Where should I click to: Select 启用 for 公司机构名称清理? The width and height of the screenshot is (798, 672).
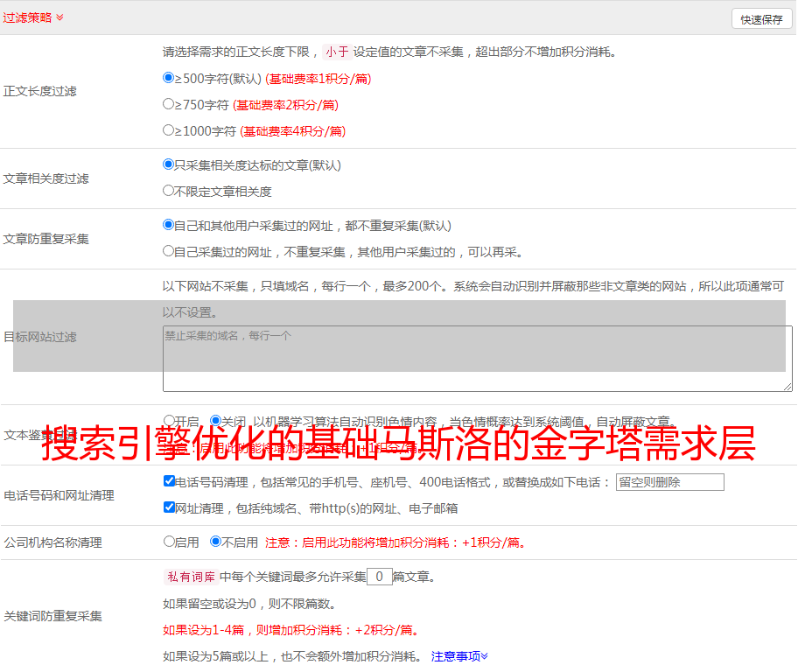pos(169,542)
